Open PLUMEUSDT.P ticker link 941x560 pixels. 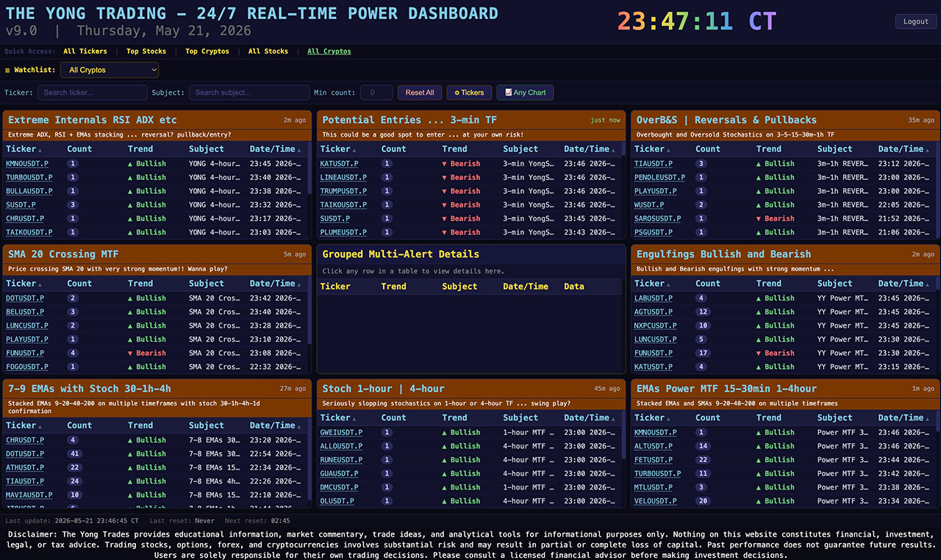click(x=343, y=232)
